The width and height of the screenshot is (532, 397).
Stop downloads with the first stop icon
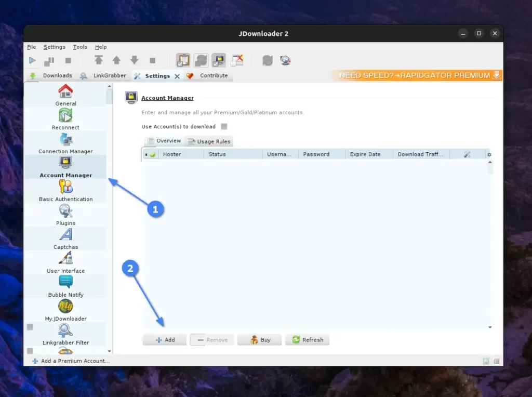coord(68,60)
